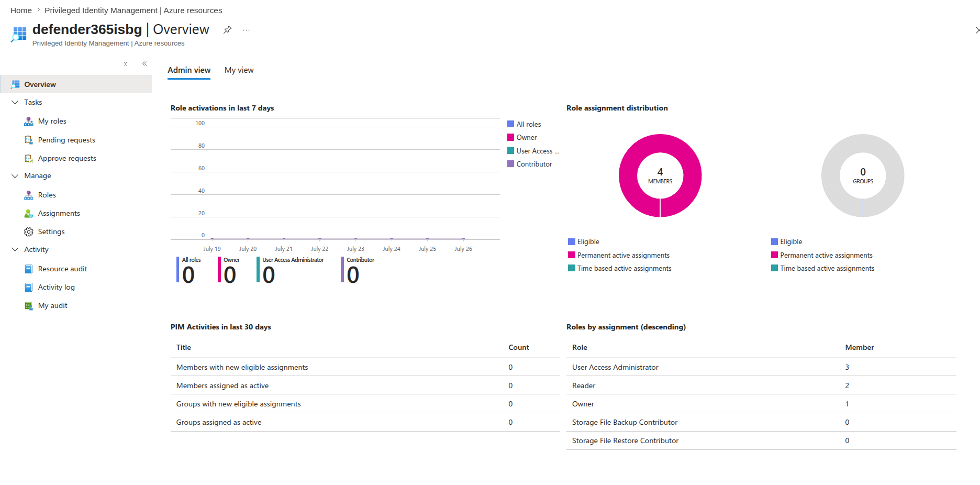Select Storage File Backup Contributor row
This screenshot has width=980, height=485.
[x=761, y=422]
